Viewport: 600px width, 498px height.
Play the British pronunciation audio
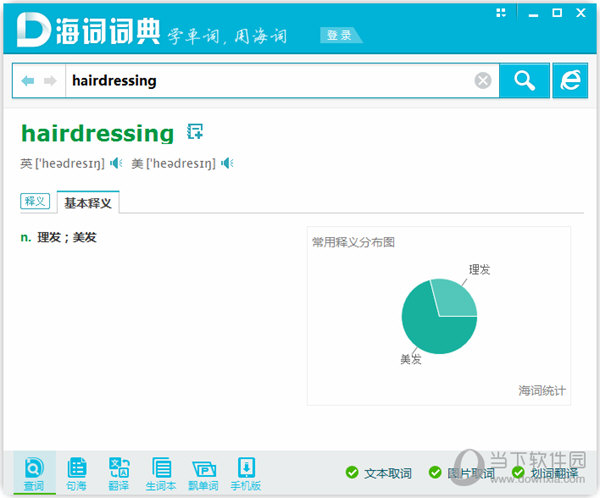[116, 163]
